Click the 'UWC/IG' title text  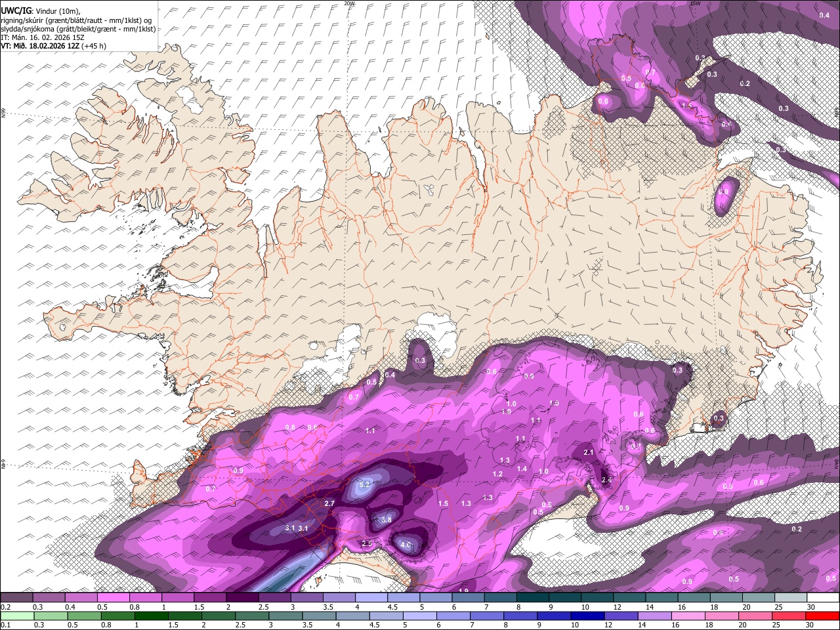point(15,10)
